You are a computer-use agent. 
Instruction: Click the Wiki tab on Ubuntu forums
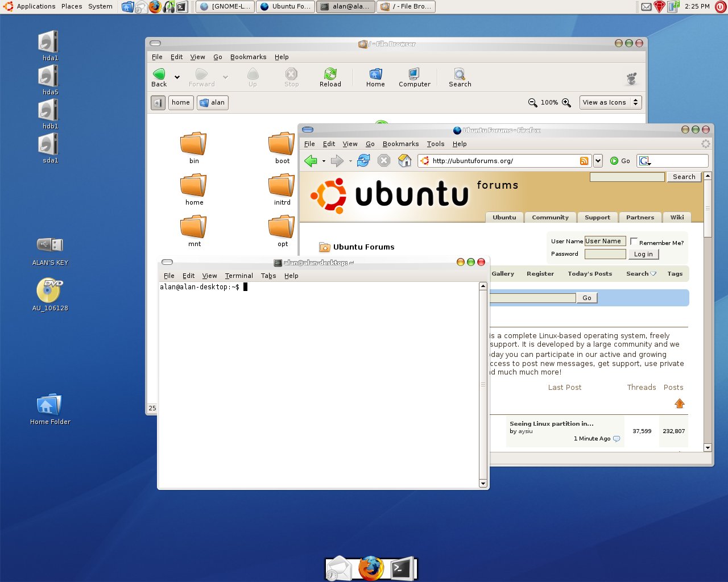click(x=677, y=217)
